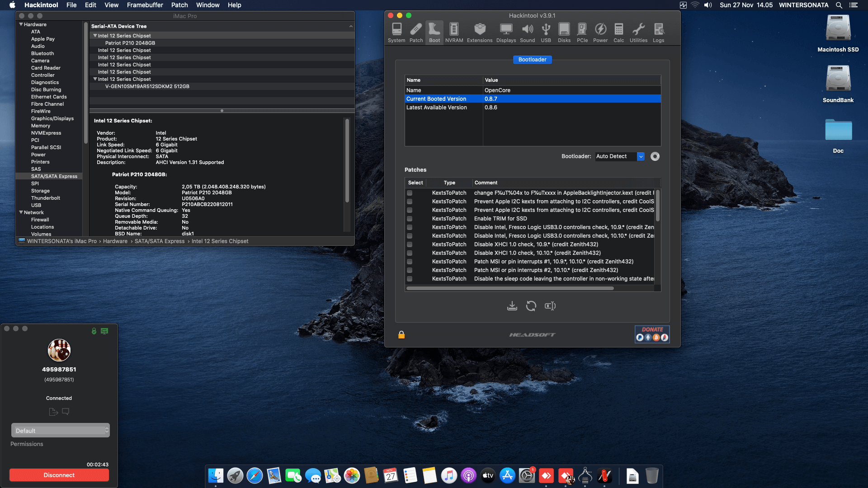Click the red Disconnect button
This screenshot has height=488, width=868.
[x=59, y=475]
